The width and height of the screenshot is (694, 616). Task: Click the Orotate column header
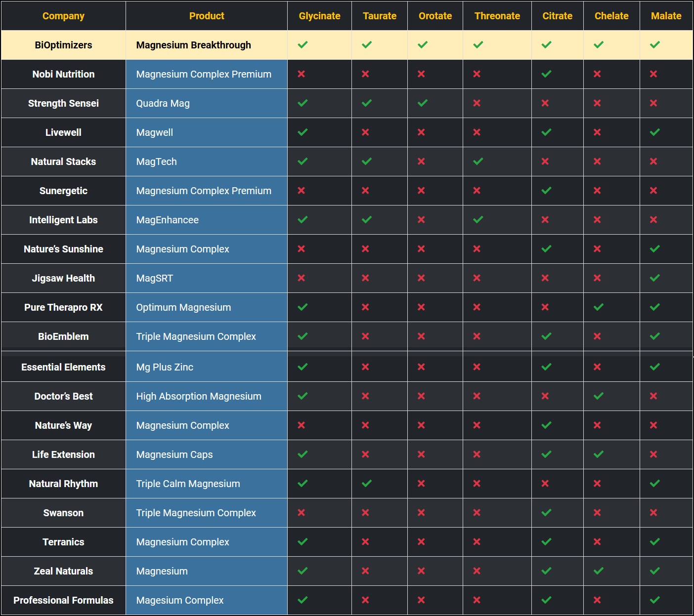[435, 16]
